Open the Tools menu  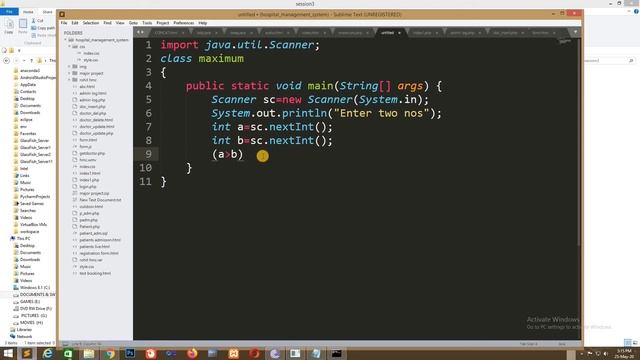click(147, 23)
